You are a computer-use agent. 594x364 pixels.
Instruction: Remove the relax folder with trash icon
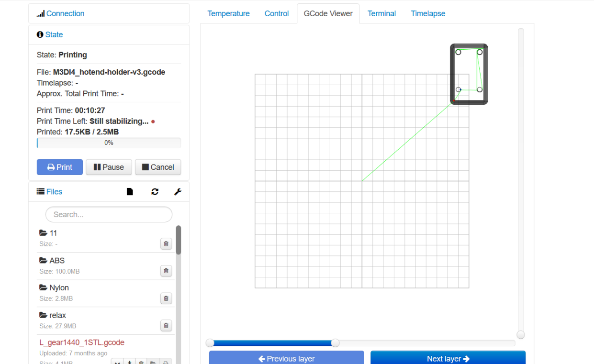166,326
